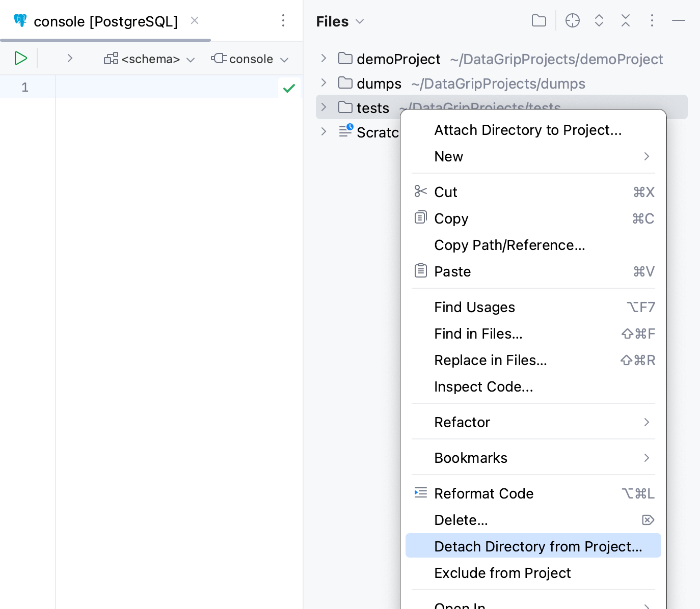Click the Reformat Code icon in the menu

click(421, 492)
